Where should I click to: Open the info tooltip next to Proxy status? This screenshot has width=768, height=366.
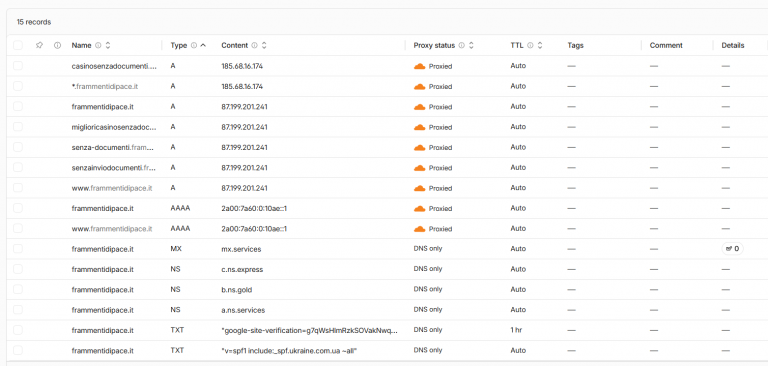click(461, 45)
